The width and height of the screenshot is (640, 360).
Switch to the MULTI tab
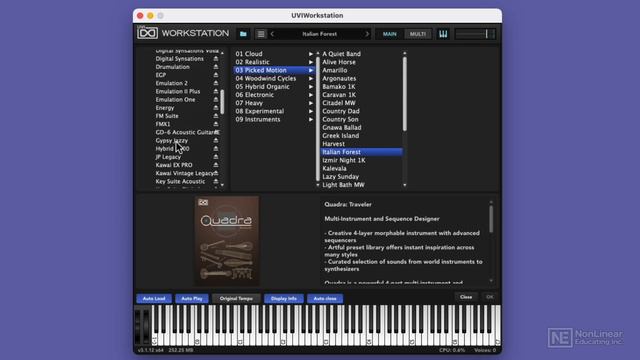(418, 34)
